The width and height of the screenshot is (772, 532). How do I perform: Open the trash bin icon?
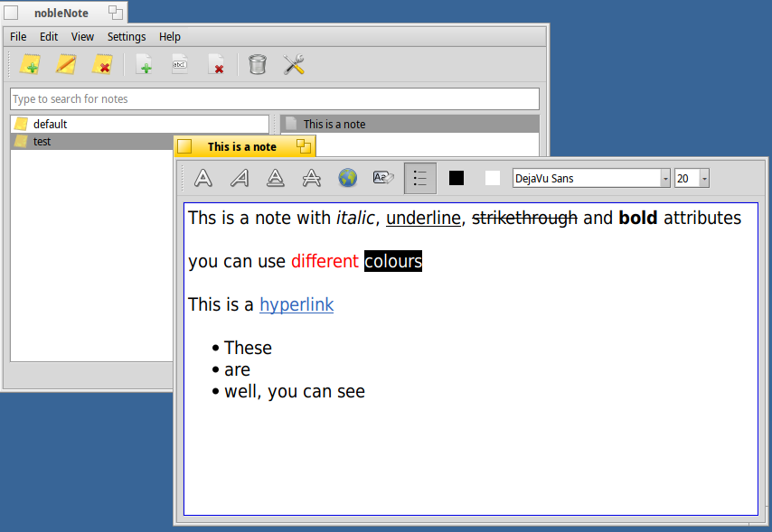click(x=258, y=64)
